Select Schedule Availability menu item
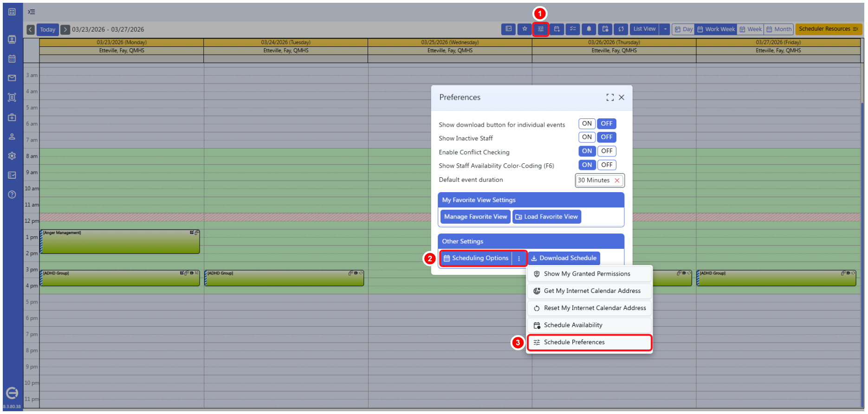Viewport: 868px width, 414px height. click(x=589, y=325)
